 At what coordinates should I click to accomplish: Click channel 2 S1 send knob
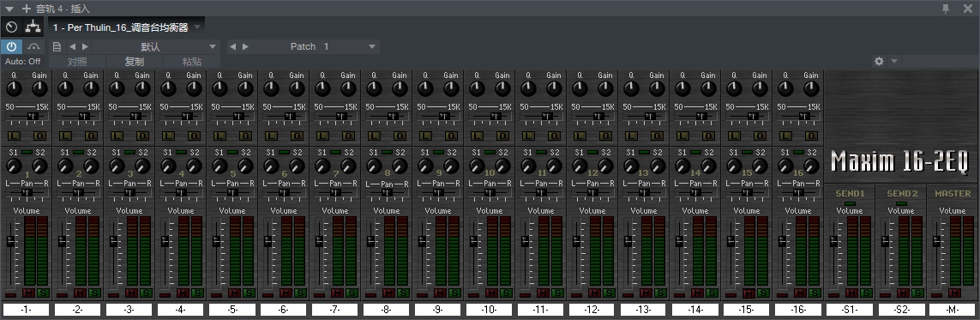(x=66, y=166)
